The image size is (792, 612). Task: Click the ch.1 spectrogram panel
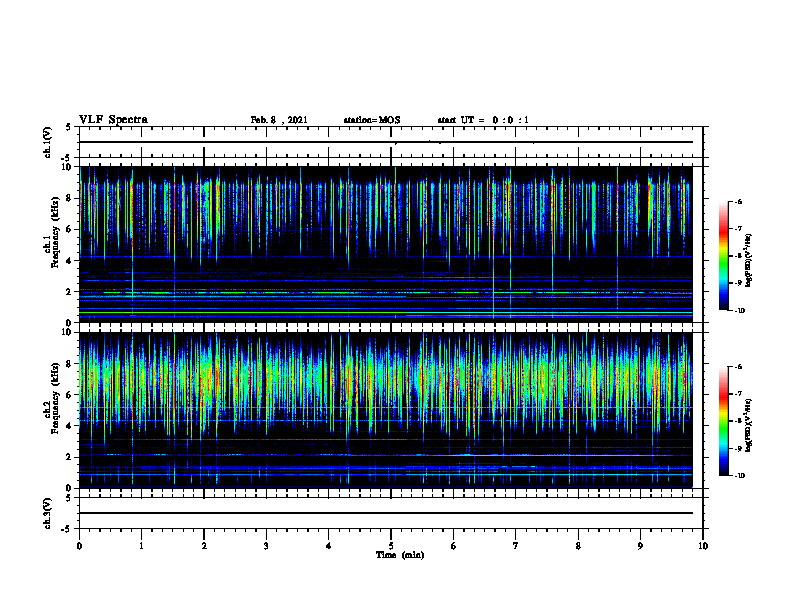tap(386, 244)
